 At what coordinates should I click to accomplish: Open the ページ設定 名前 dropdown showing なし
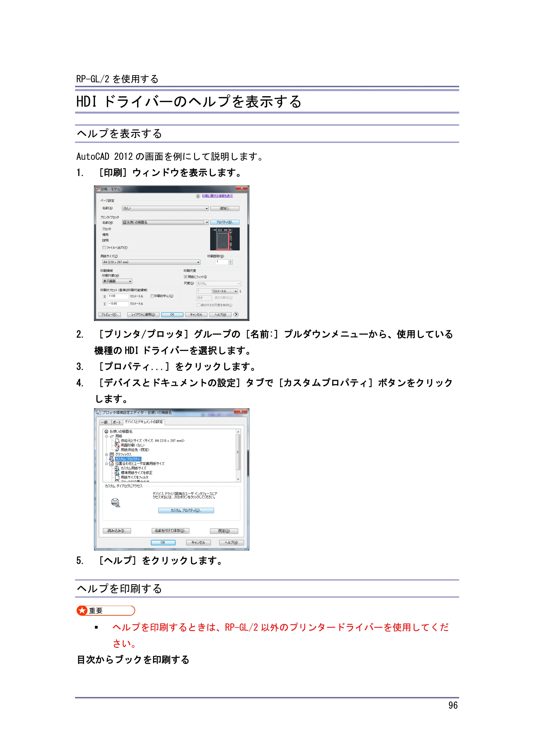[x=165, y=208]
